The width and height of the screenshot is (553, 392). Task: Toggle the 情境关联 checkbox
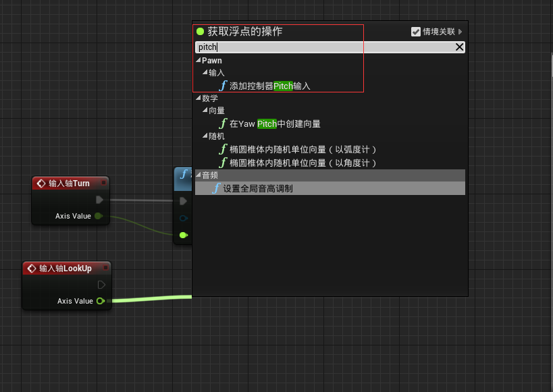pos(416,32)
